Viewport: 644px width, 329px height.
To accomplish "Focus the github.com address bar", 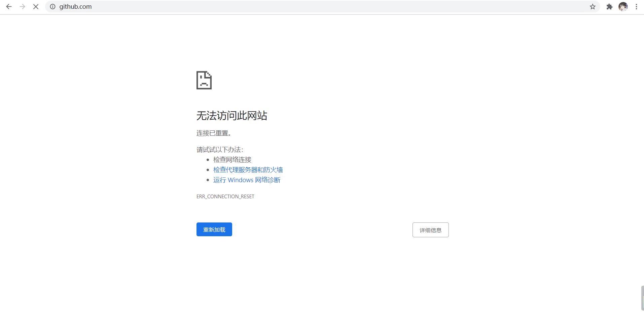I will pyautogui.click(x=303, y=7).
